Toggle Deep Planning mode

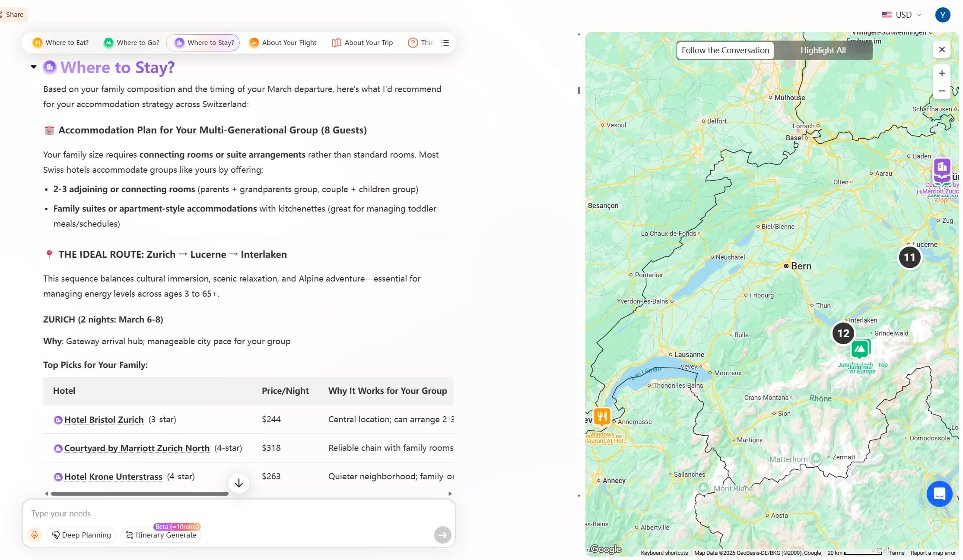[x=82, y=535]
